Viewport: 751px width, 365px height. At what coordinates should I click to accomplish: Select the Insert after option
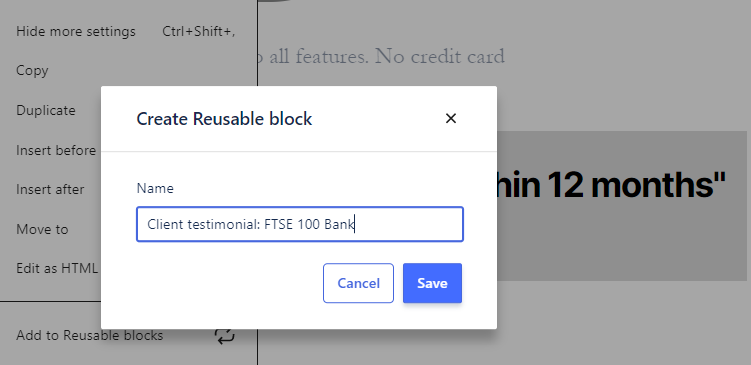tap(50, 190)
